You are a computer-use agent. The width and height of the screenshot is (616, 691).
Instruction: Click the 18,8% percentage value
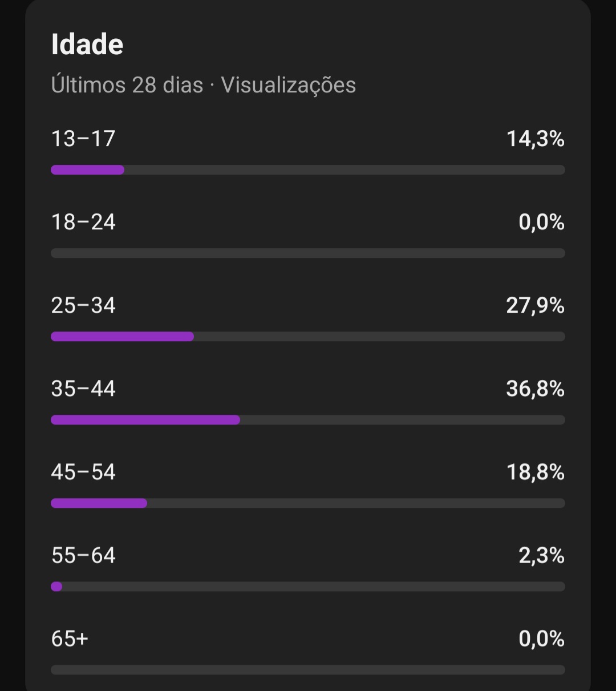536,472
